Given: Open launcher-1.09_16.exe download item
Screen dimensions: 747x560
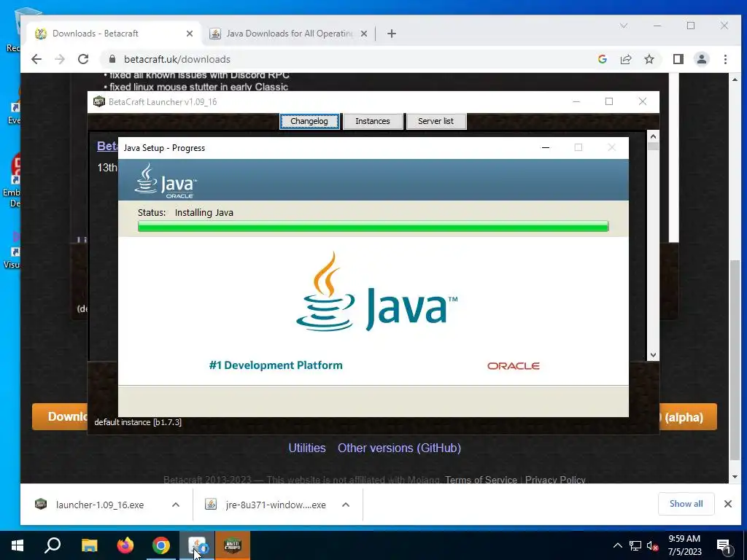Looking at the screenshot, I should pyautogui.click(x=99, y=505).
